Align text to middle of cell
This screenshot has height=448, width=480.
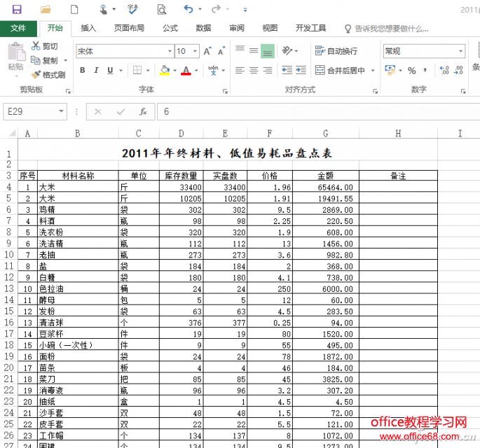pyautogui.click(x=254, y=51)
